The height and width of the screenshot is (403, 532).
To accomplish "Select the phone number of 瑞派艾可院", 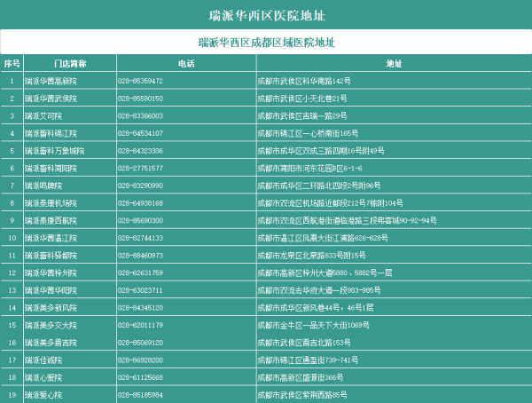I will [x=140, y=116].
